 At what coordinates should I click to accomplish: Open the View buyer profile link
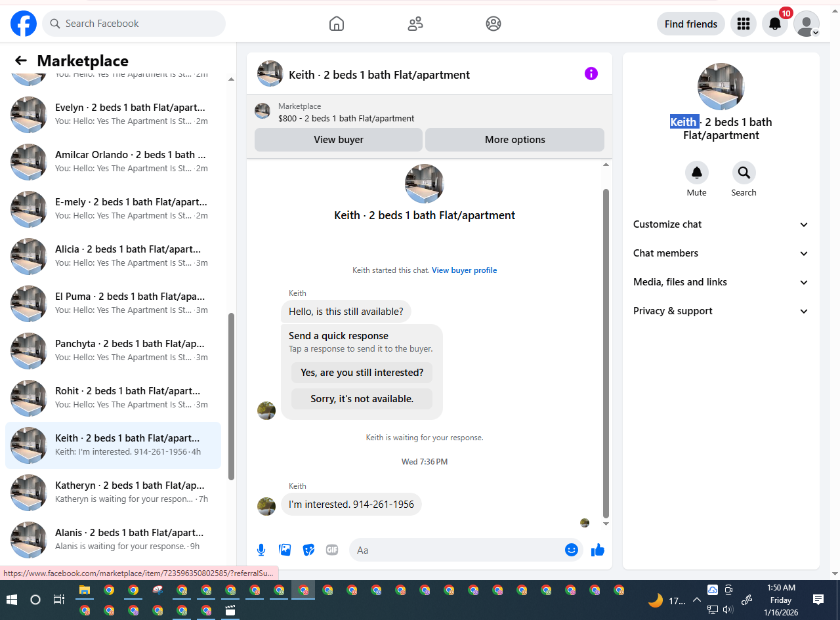pyautogui.click(x=464, y=270)
